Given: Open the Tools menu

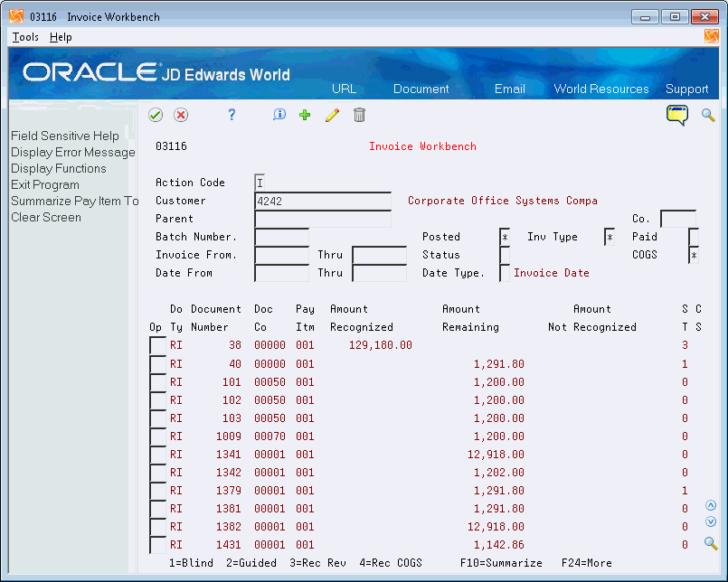Looking at the screenshot, I should tap(25, 37).
